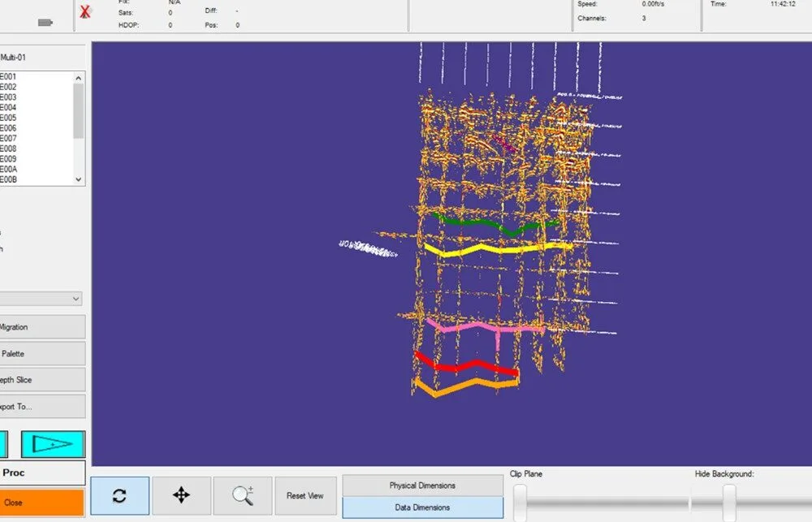Screen dimensions: 812x522
Task: Click the Hide Background slider handle
Action: (729, 503)
